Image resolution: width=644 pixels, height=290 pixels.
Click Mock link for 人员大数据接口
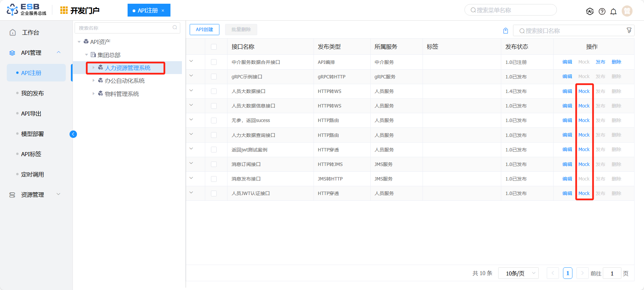584,91
